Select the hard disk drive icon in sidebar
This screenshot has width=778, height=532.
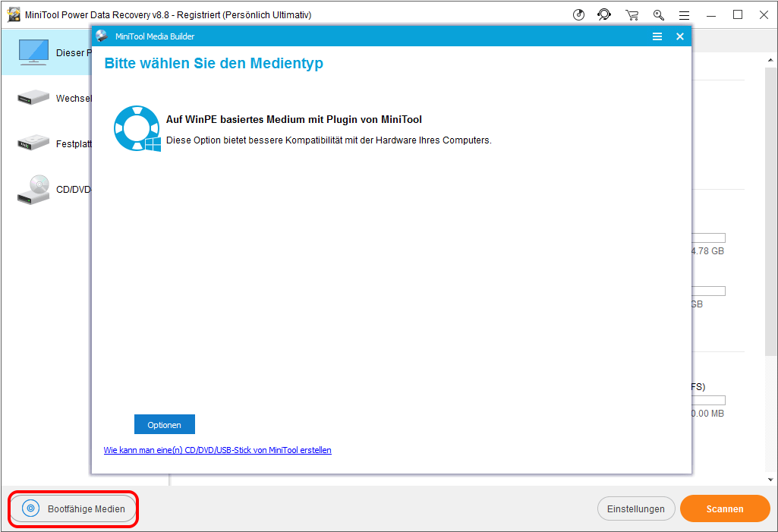click(x=33, y=143)
